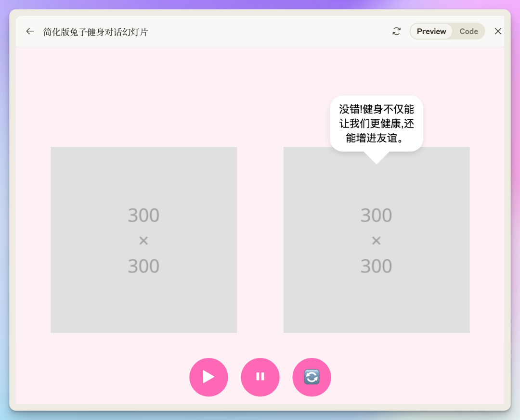
Task: Click the refresh icon in the header
Action: click(396, 31)
